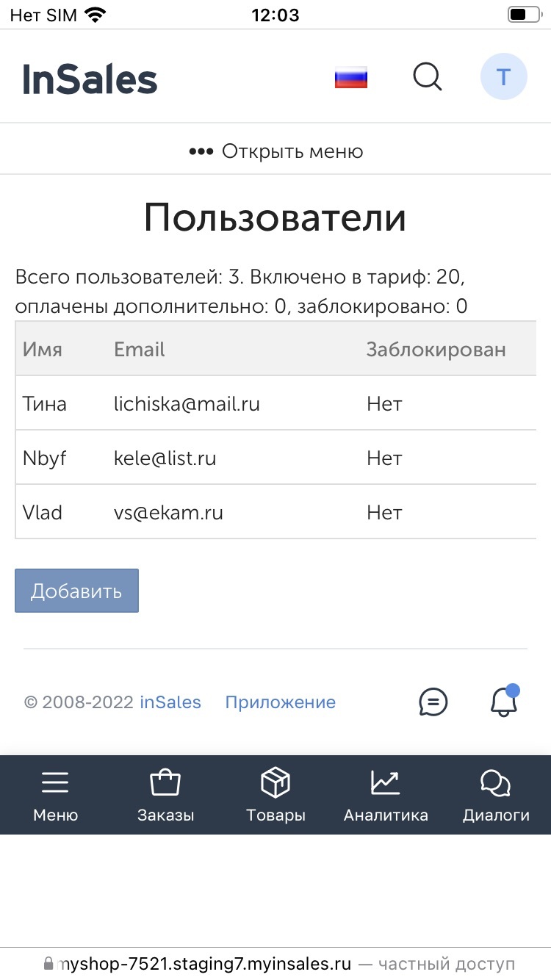551x980 pixels.
Task: Open the notifications bell icon
Action: (x=504, y=702)
